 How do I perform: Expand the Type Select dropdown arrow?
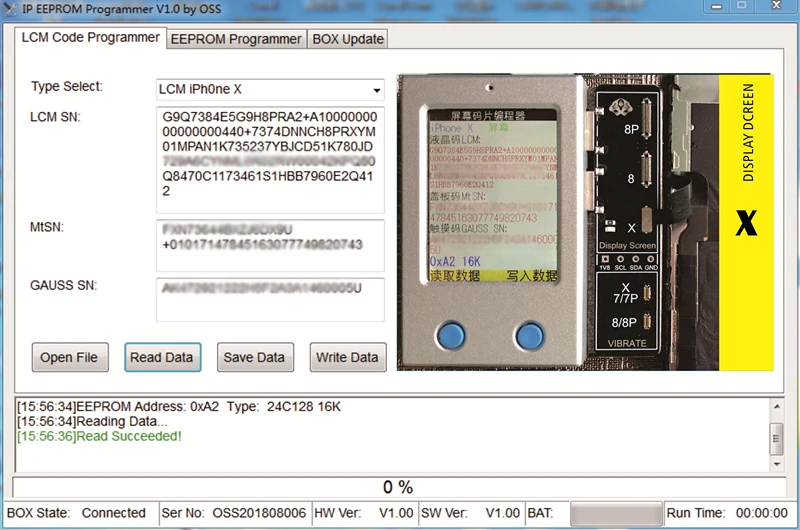click(x=377, y=90)
